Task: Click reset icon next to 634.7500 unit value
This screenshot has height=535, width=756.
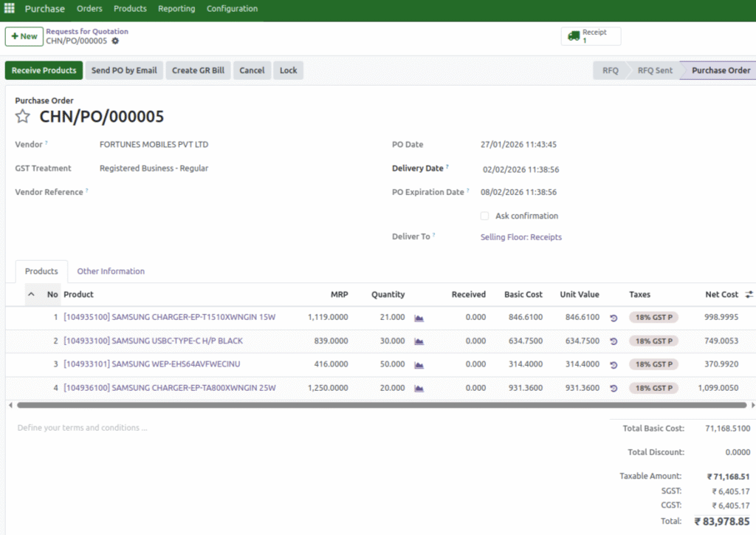Action: 614,341
